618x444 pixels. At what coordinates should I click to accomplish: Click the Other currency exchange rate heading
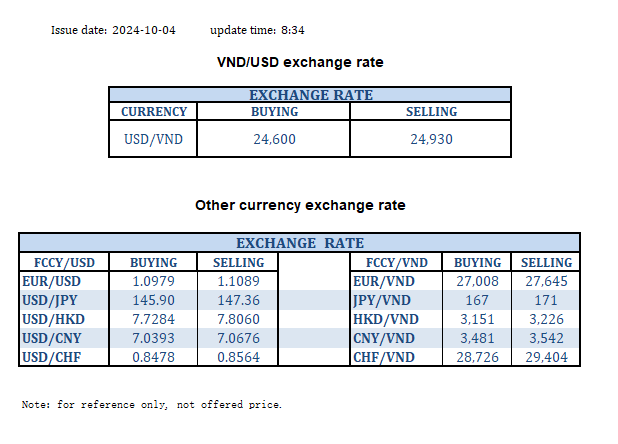click(x=300, y=205)
